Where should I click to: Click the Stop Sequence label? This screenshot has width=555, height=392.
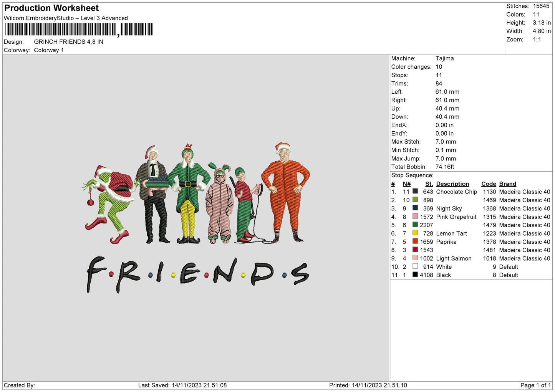point(412,175)
